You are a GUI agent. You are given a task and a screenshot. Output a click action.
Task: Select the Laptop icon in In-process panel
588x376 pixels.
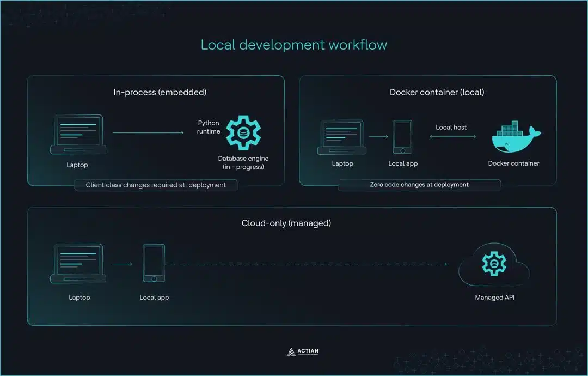tap(77, 134)
